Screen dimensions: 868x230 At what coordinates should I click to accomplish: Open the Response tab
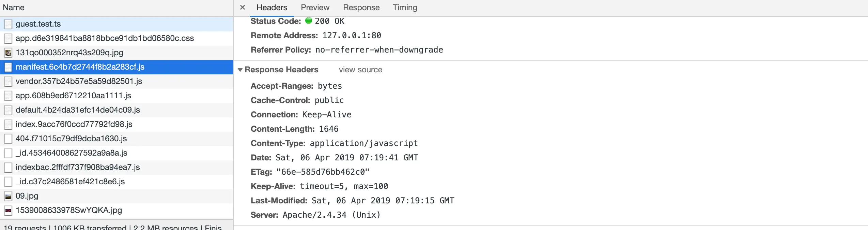pyautogui.click(x=361, y=8)
